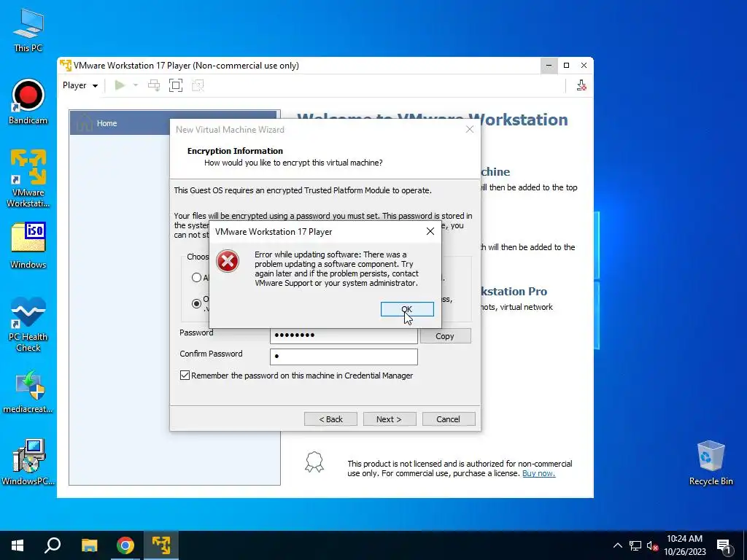Click the network tray icon
The height and width of the screenshot is (560, 747).
tap(635, 545)
